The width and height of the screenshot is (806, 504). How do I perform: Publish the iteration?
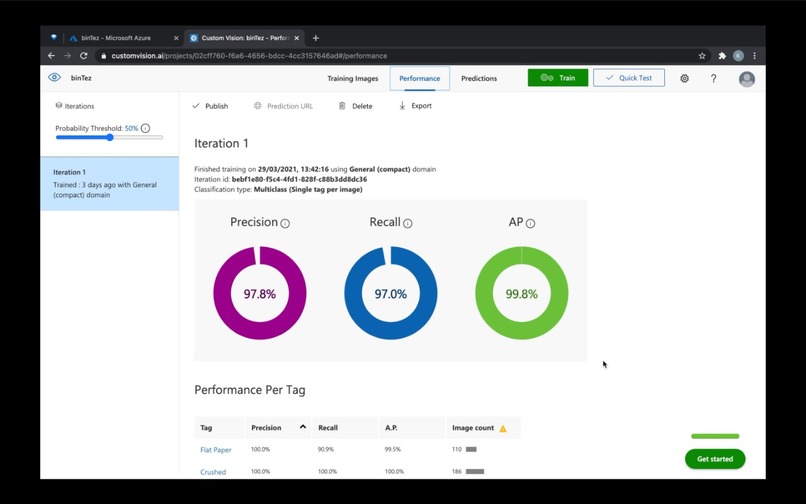(x=210, y=106)
